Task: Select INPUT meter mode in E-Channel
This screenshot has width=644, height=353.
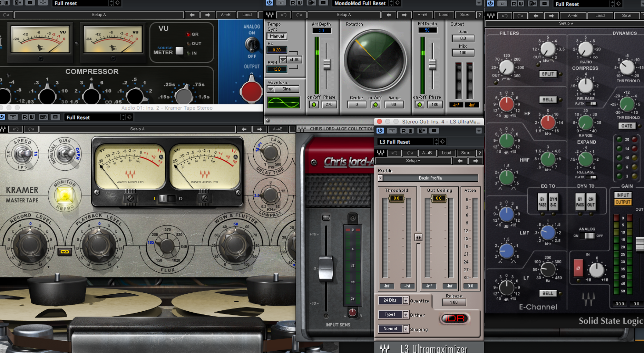Action: [x=623, y=195]
